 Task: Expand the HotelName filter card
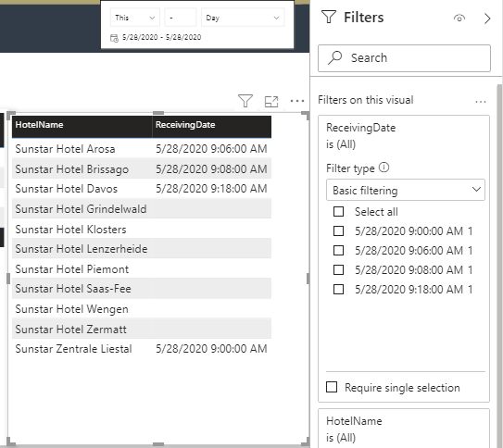(404, 429)
